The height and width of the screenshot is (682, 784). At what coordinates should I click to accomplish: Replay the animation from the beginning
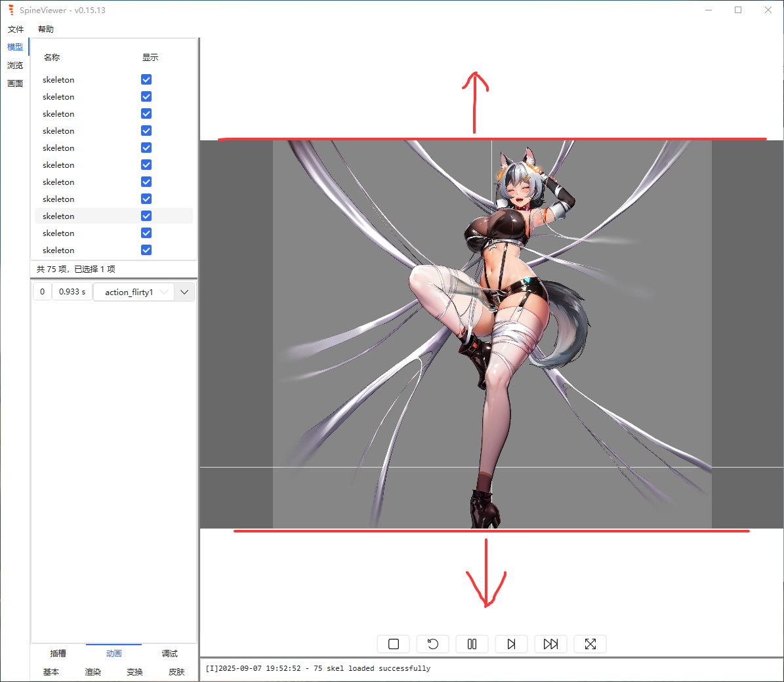coord(432,644)
